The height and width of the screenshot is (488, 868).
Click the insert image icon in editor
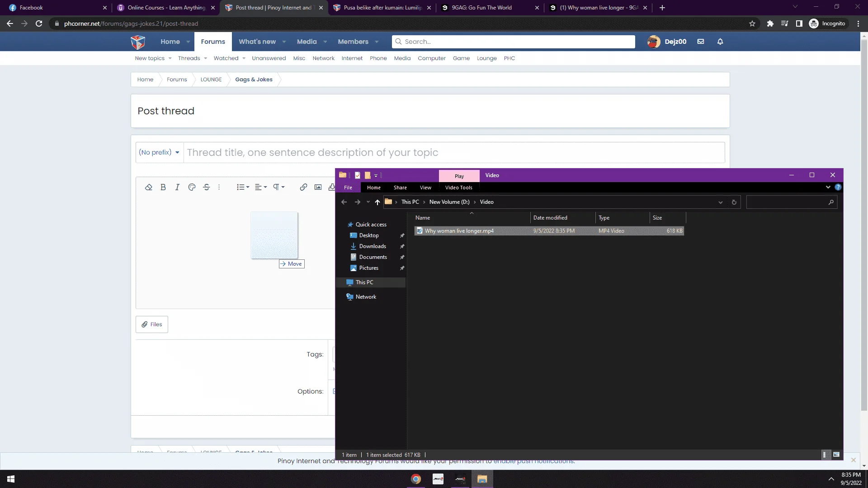coord(318,187)
